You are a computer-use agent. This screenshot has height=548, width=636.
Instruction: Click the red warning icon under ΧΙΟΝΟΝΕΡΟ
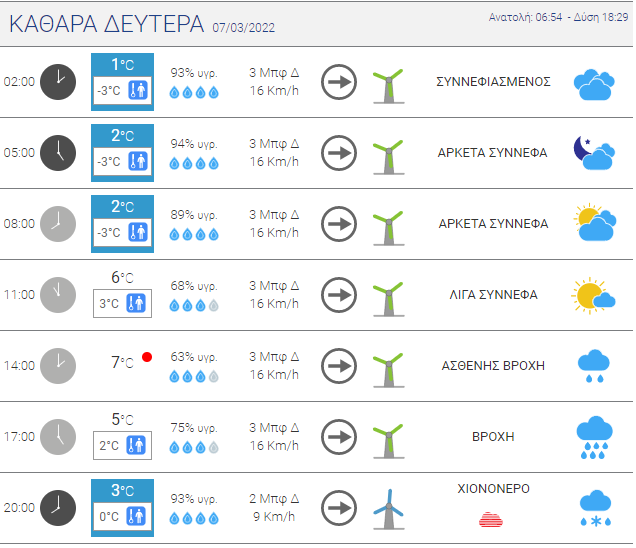point(493,518)
